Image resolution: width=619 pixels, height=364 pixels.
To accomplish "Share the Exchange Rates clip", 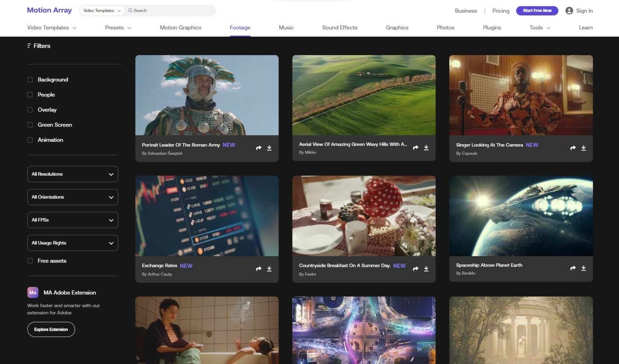I will point(258,269).
